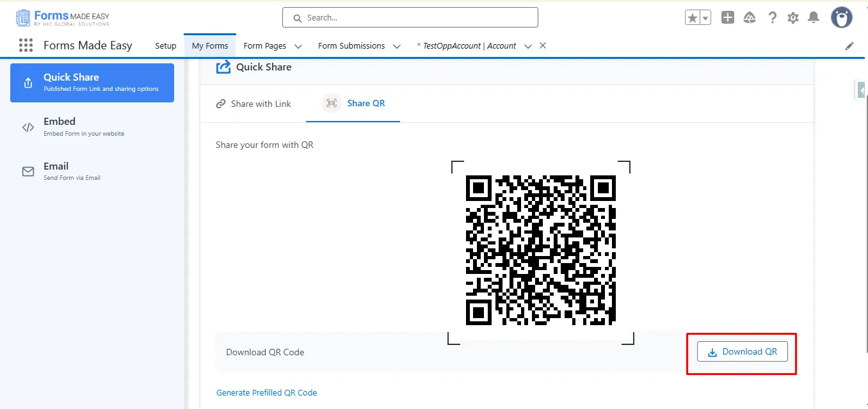Click the Quick Share header share icon
868x409 pixels.
223,67
